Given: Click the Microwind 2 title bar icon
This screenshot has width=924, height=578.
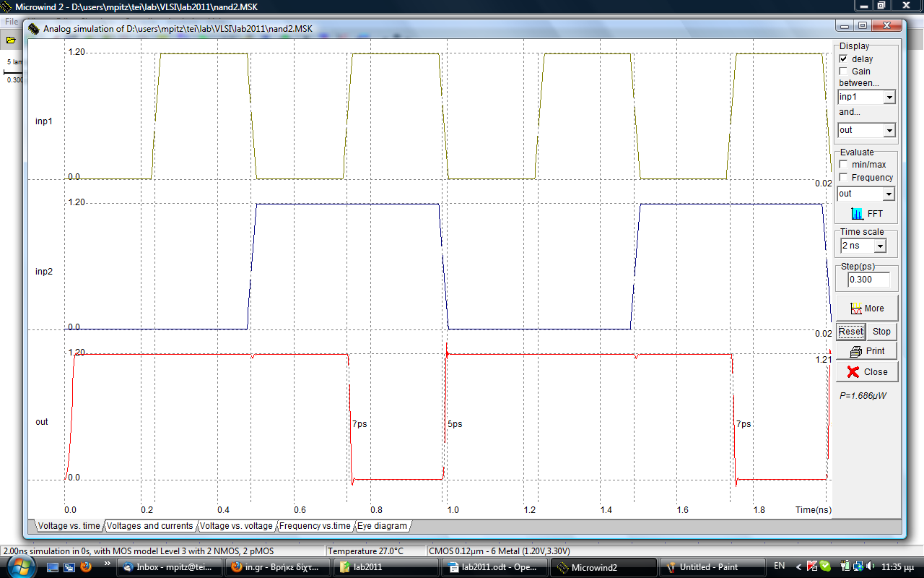Looking at the screenshot, I should tap(7, 7).
